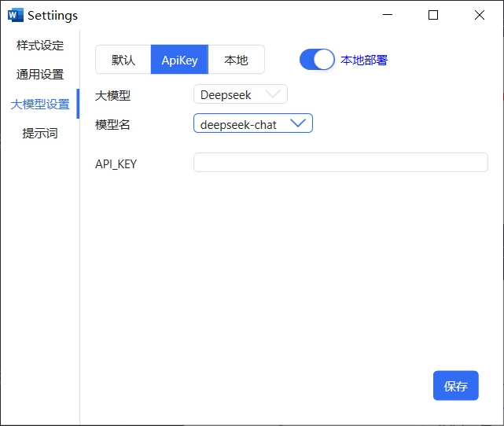Click the 本地部署 label text

click(x=364, y=60)
